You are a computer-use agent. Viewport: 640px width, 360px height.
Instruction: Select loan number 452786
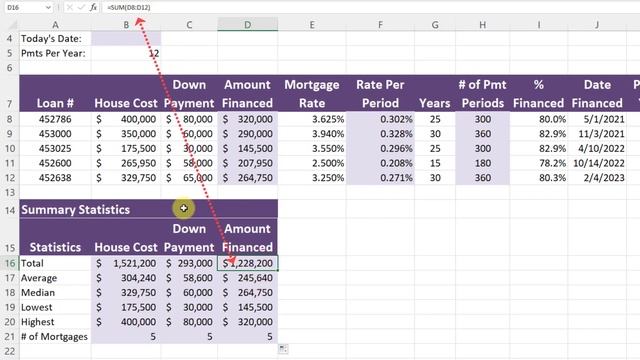[55, 119]
